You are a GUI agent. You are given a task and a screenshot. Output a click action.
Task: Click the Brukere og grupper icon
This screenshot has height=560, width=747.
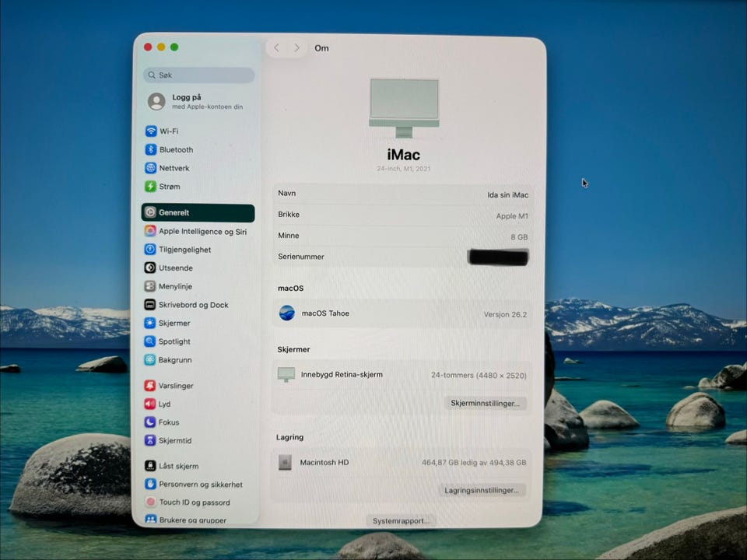pos(150,520)
